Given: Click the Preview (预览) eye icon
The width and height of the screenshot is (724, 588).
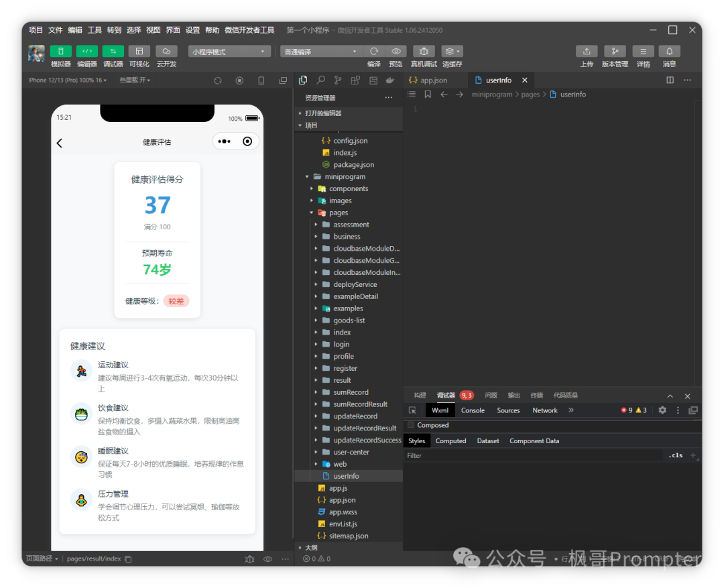Looking at the screenshot, I should tap(396, 52).
